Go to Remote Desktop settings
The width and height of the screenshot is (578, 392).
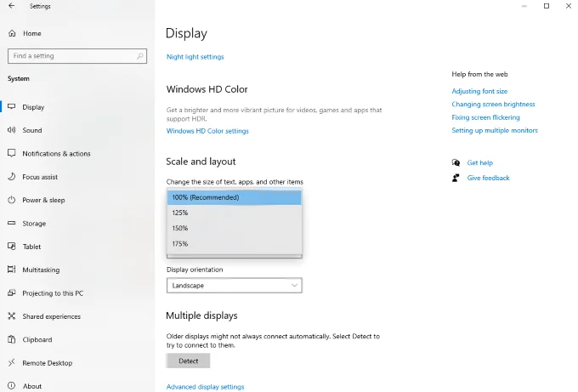(48, 363)
